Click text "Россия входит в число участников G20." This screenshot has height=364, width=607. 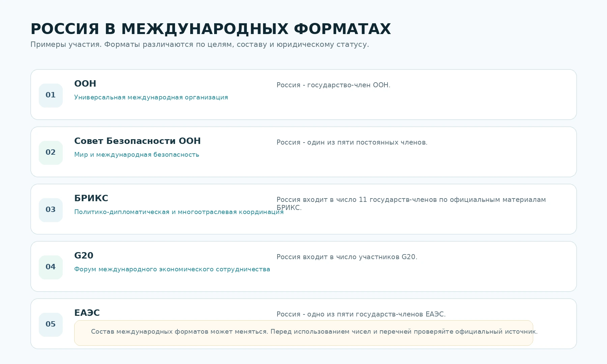(347, 257)
